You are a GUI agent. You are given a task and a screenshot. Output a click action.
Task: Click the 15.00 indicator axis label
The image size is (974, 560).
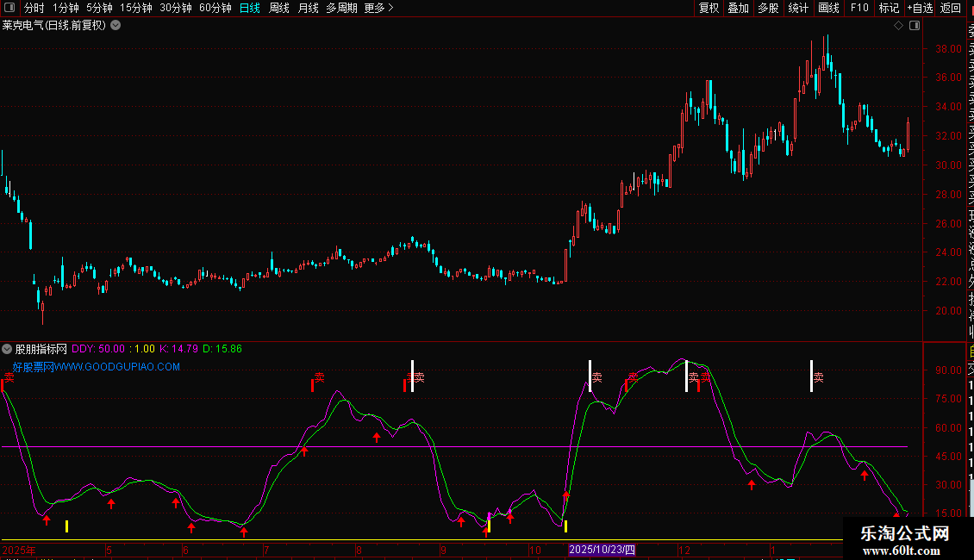point(948,513)
